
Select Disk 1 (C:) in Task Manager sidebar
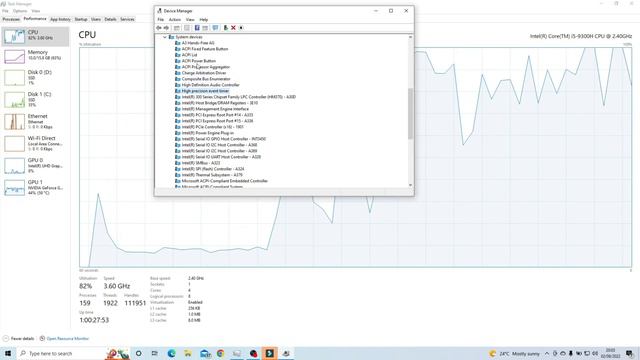coord(36,100)
